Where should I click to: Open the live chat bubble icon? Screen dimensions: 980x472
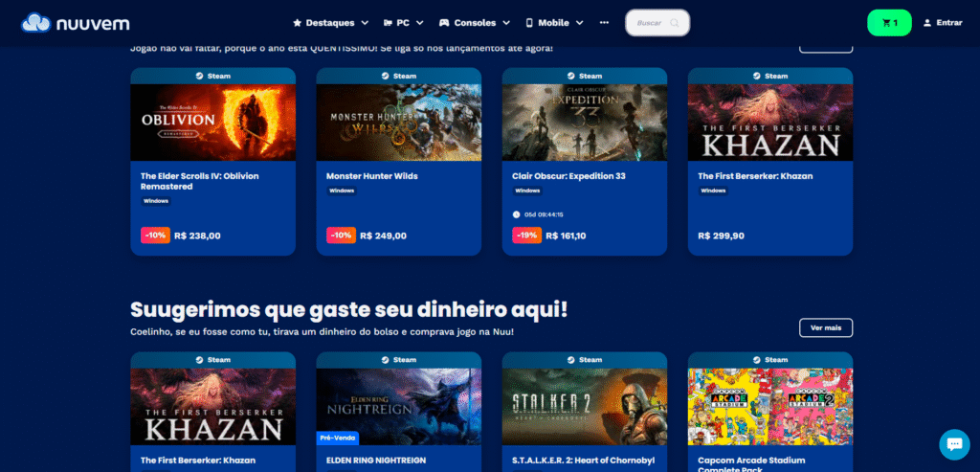pyautogui.click(x=954, y=444)
